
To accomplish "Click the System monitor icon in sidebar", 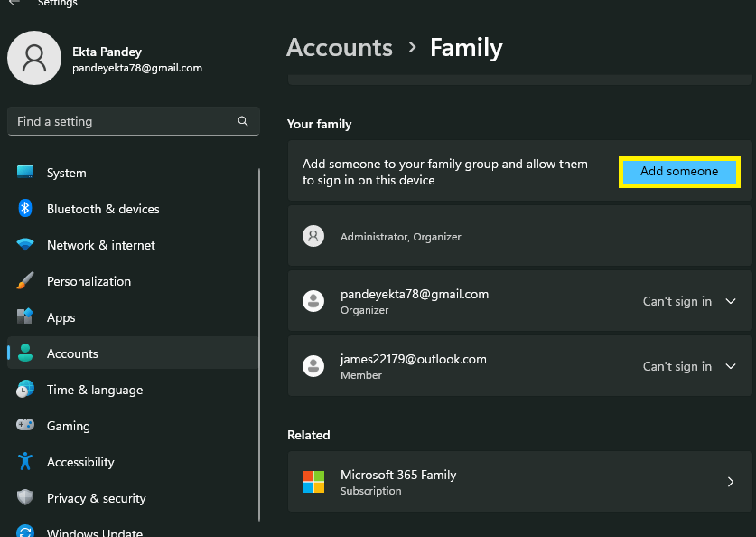I will (25, 173).
